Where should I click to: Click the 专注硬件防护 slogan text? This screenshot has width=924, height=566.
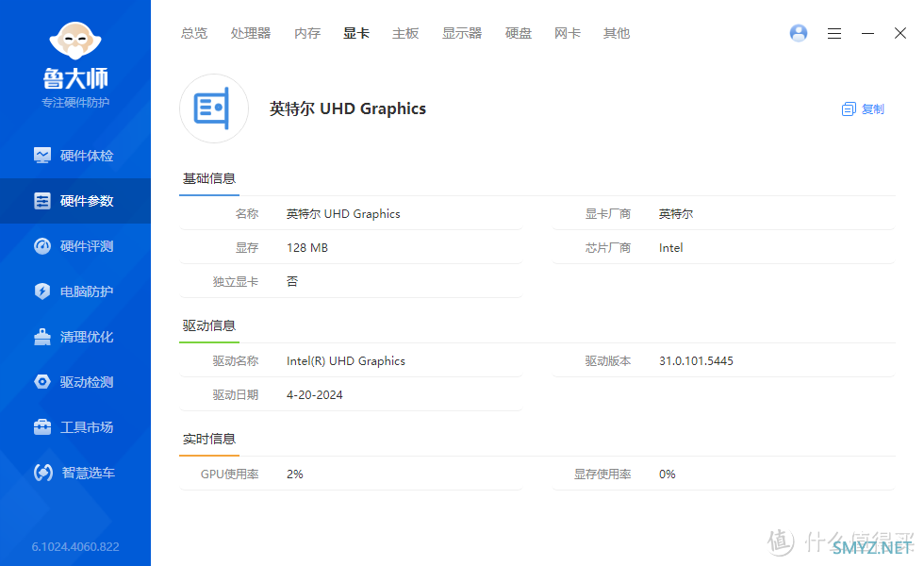click(75, 103)
